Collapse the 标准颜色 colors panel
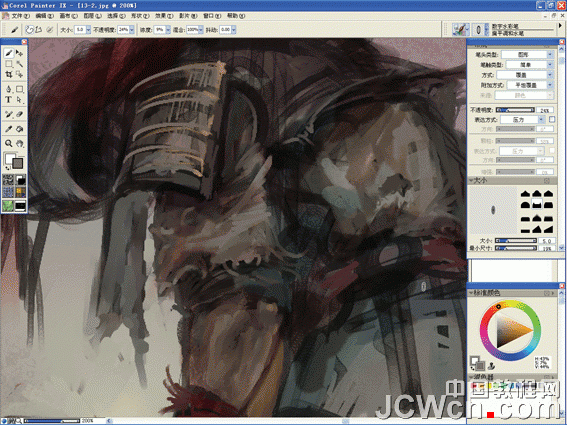This screenshot has width=567, height=425. tap(472, 293)
